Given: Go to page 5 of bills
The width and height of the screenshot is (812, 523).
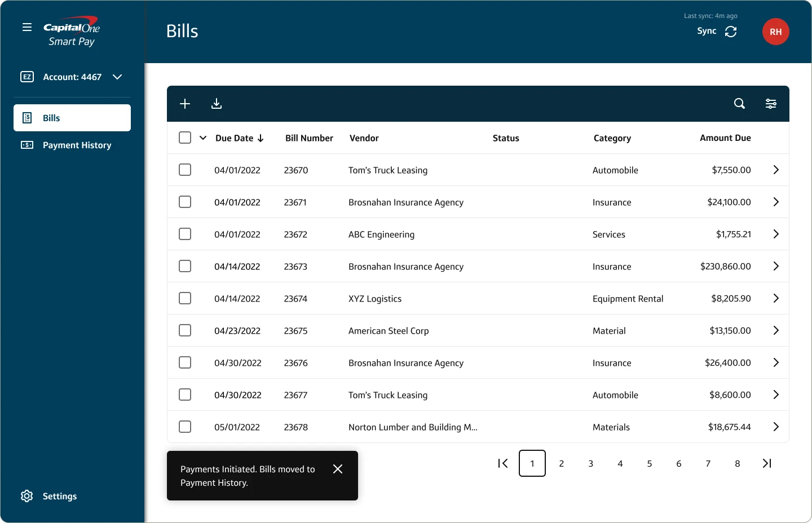Looking at the screenshot, I should tap(650, 463).
